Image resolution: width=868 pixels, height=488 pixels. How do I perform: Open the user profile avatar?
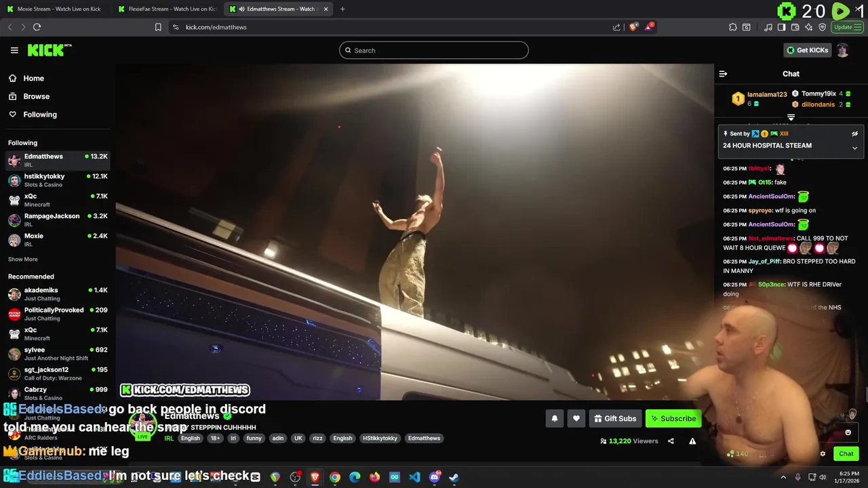[x=842, y=50]
